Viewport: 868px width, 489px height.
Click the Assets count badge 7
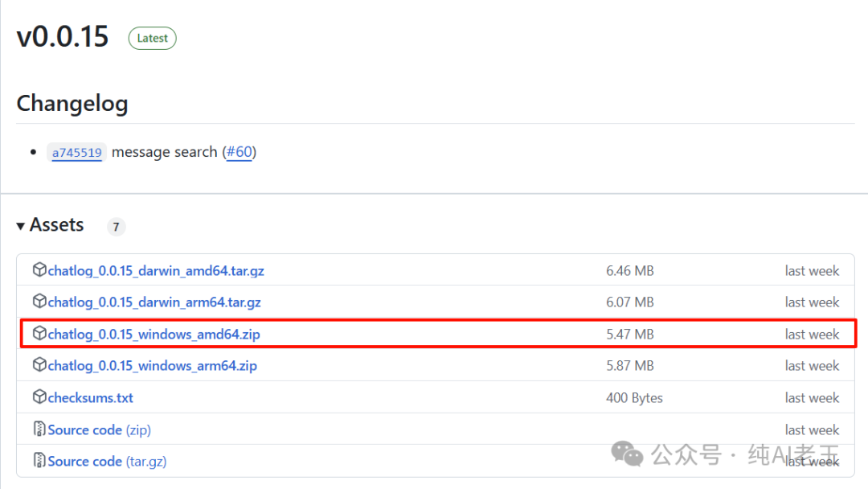[x=117, y=227]
